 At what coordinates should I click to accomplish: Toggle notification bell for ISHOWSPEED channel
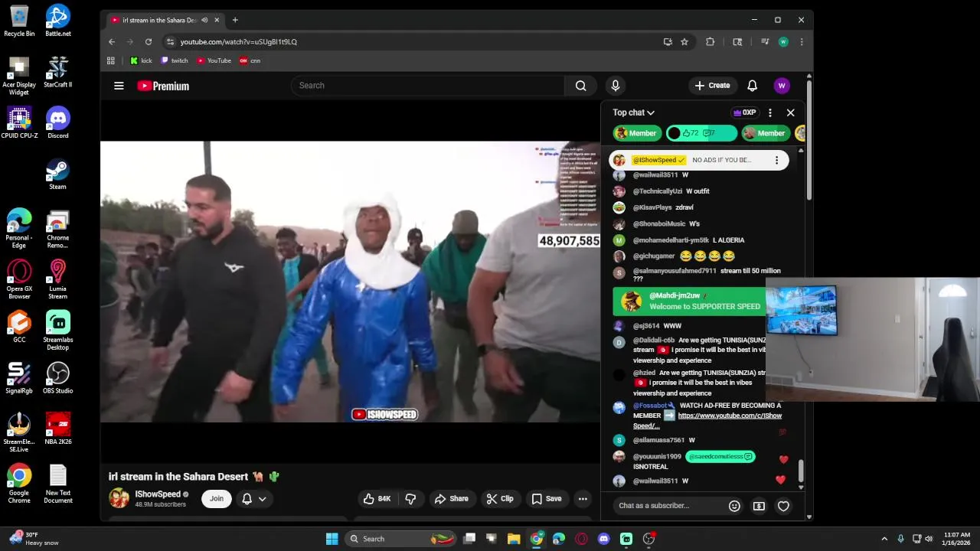pos(247,499)
